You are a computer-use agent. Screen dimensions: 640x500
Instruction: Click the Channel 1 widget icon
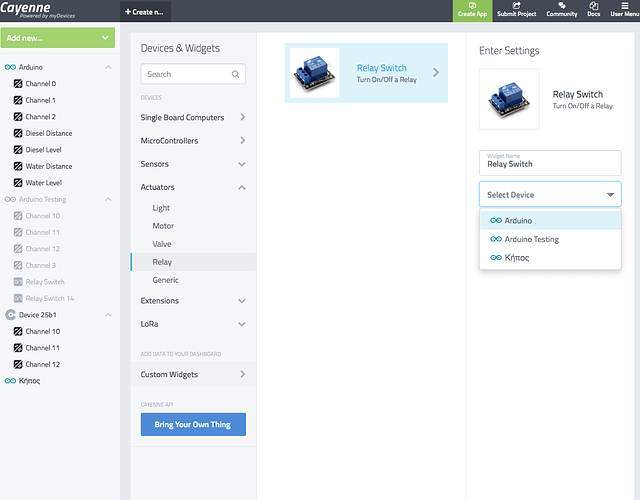(x=18, y=100)
